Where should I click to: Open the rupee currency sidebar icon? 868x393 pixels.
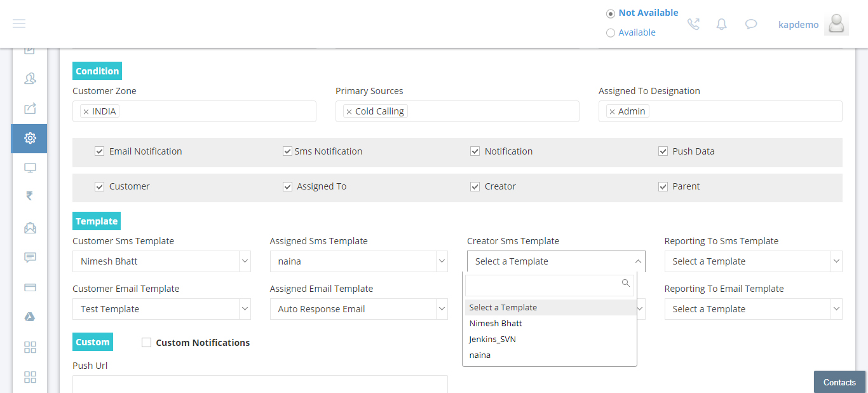tap(30, 196)
